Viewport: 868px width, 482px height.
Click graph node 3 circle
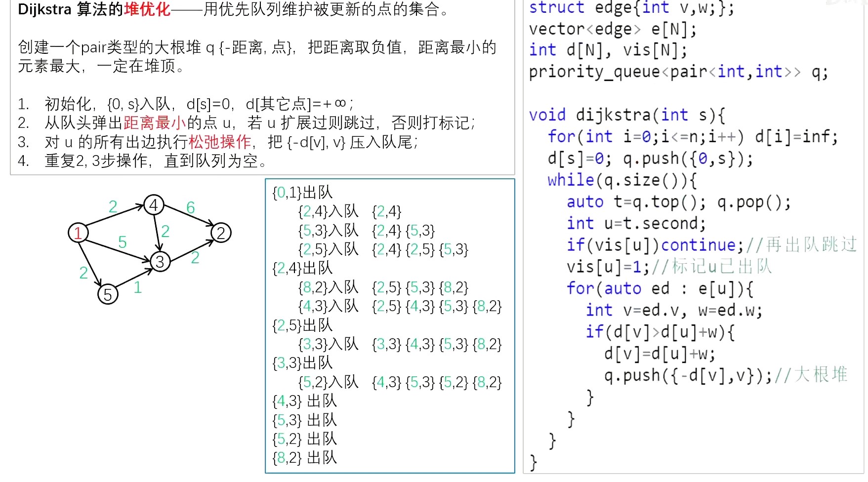click(x=160, y=262)
